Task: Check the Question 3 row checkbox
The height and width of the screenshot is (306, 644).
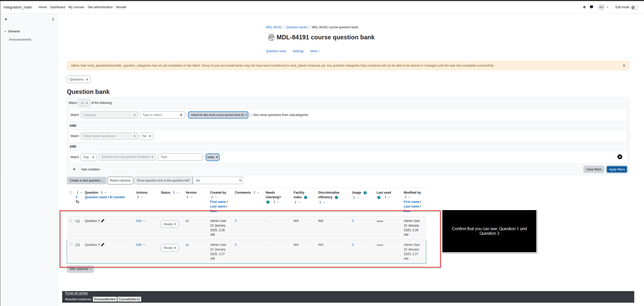Action: click(x=71, y=244)
